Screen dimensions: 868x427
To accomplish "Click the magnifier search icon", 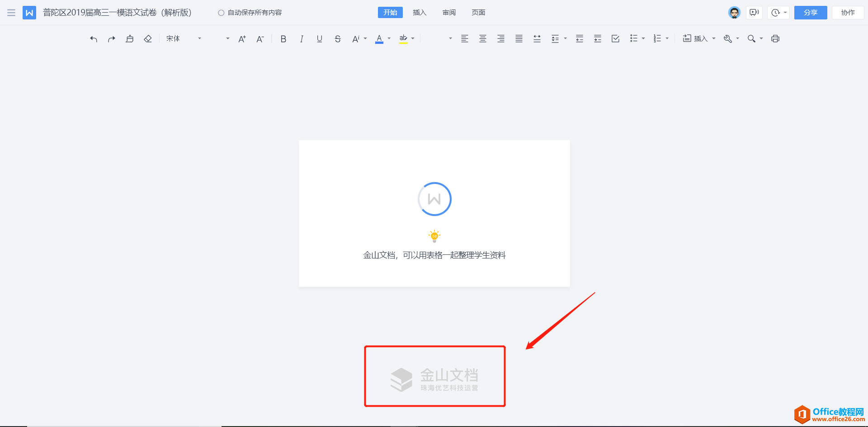I will pyautogui.click(x=751, y=39).
